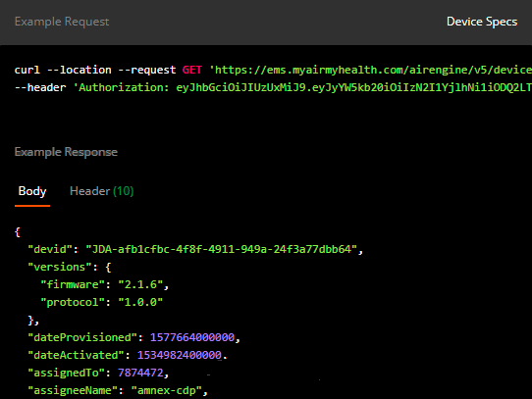The width and height of the screenshot is (532, 399).
Task: Select the firmware value "2.1.6"
Action: tap(140, 284)
